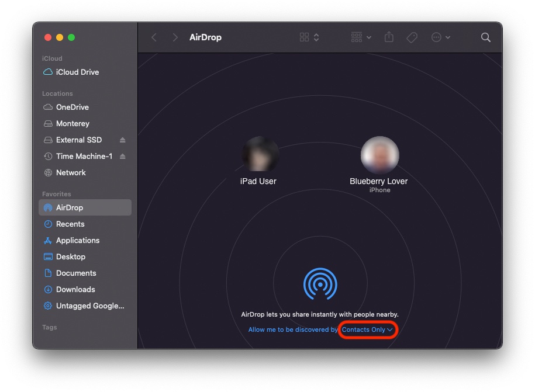Screen dimensions: 535x392
Task: Open Recents in sidebar
Action: (85, 224)
